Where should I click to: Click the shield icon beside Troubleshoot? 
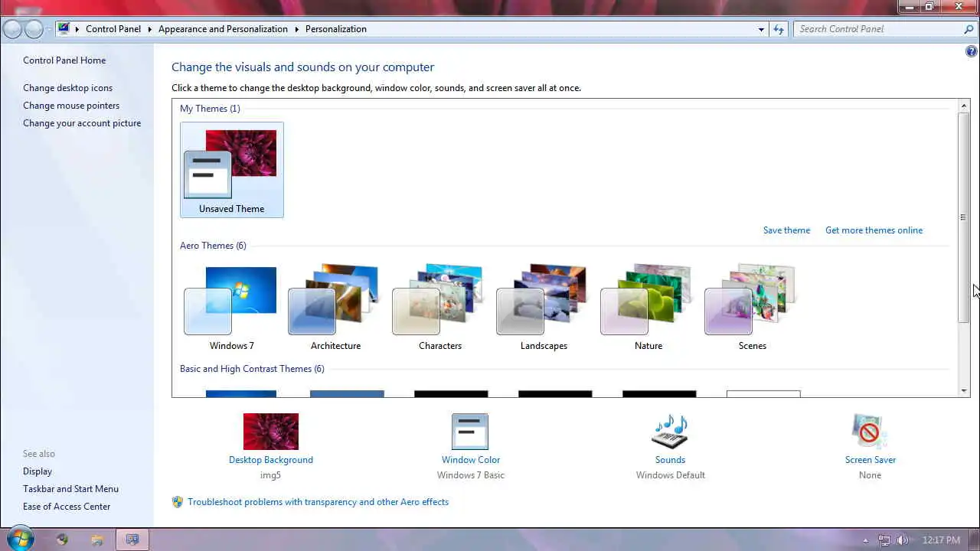point(178,502)
